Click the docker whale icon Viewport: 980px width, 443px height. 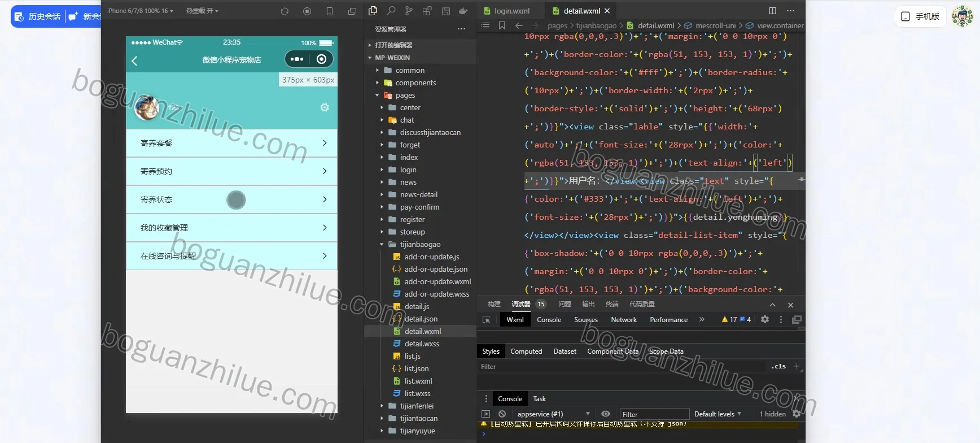[463, 11]
